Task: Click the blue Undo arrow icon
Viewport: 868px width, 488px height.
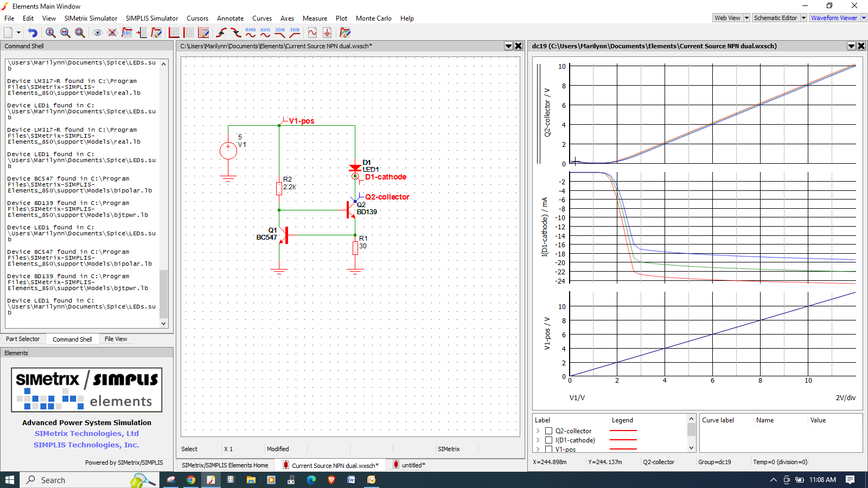Action: click(33, 33)
